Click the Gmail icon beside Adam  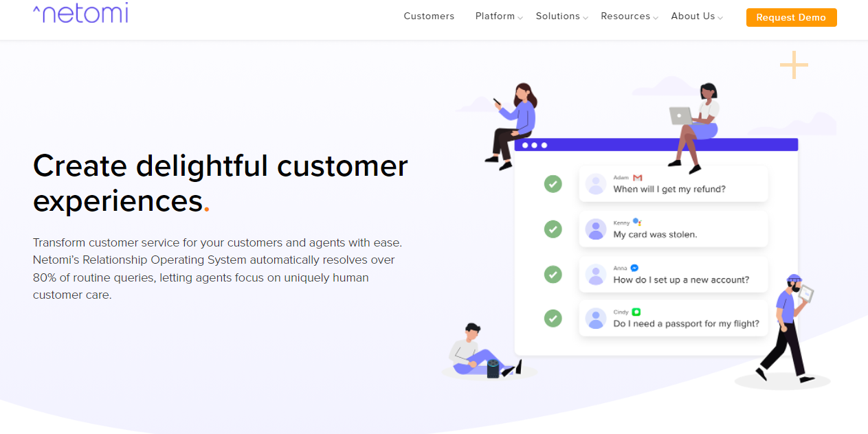point(637,178)
